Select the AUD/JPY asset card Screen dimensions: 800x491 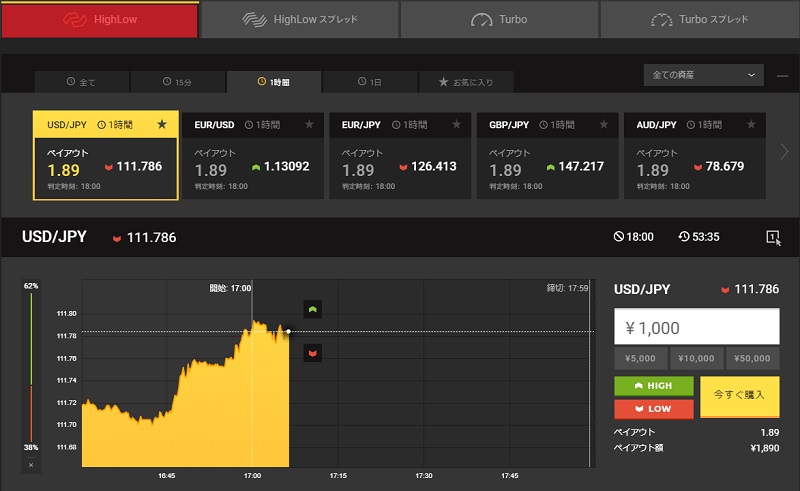click(695, 155)
